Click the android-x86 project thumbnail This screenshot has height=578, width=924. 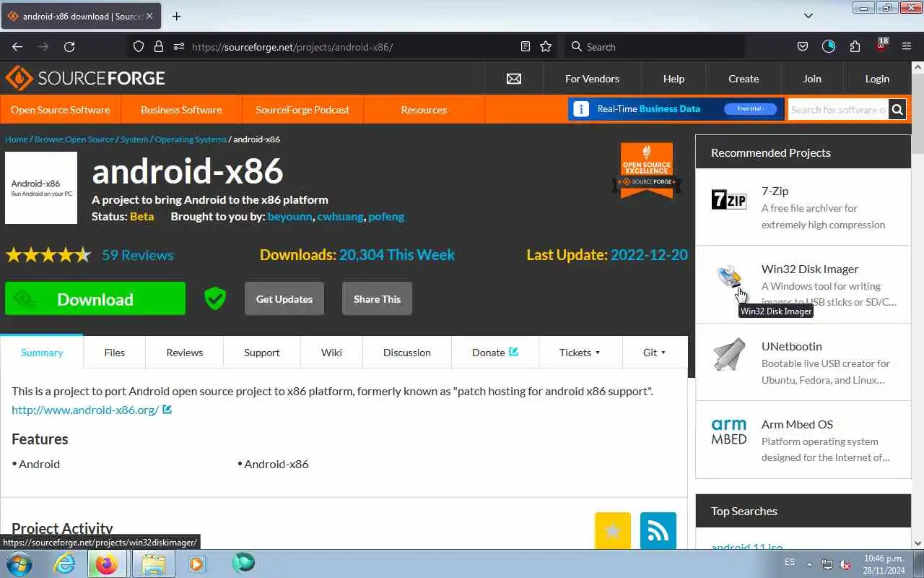[x=41, y=188]
